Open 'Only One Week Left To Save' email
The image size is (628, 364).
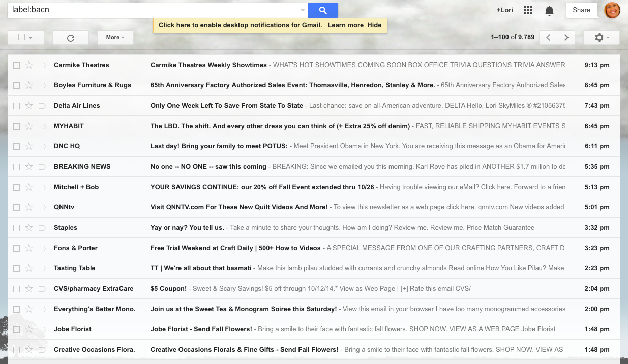click(x=227, y=105)
